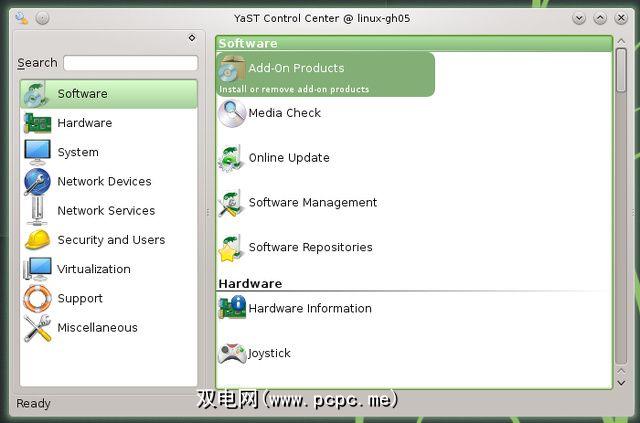This screenshot has width=640, height=423.
Task: Open the Miscellaneous category
Action: click(109, 328)
